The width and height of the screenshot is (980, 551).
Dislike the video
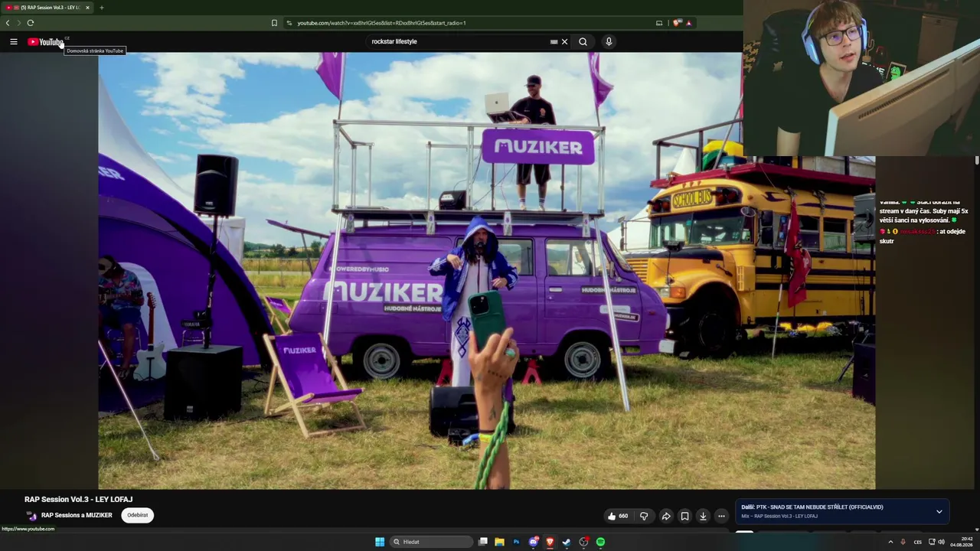[x=644, y=516]
